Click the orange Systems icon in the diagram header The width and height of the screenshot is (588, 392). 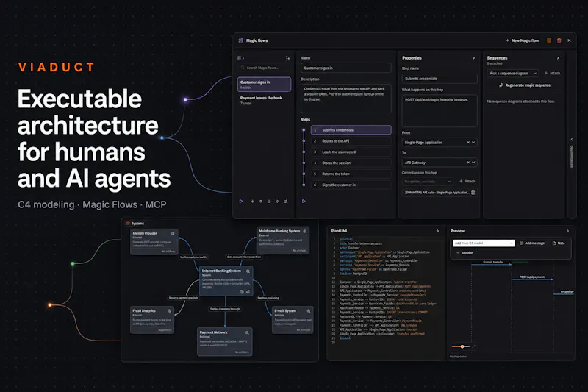pyautogui.click(x=128, y=223)
